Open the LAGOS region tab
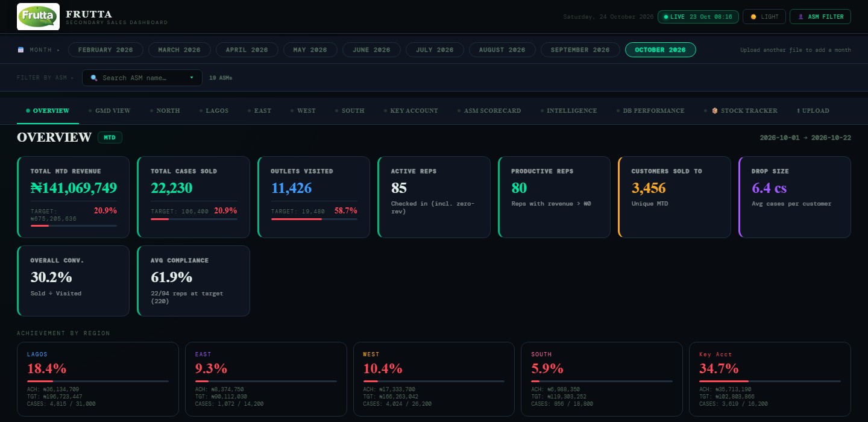Screen dimensions: 868x422 tap(213, 111)
